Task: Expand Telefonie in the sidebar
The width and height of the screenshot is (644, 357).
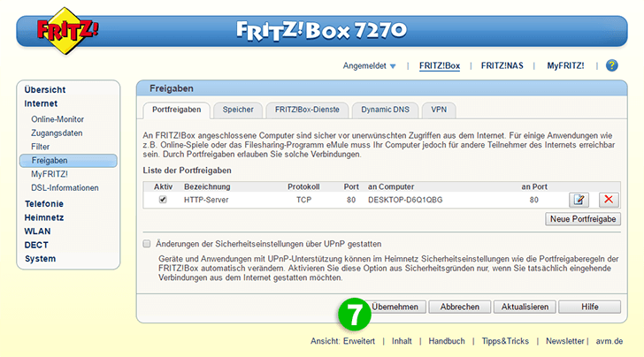Action: click(44, 204)
